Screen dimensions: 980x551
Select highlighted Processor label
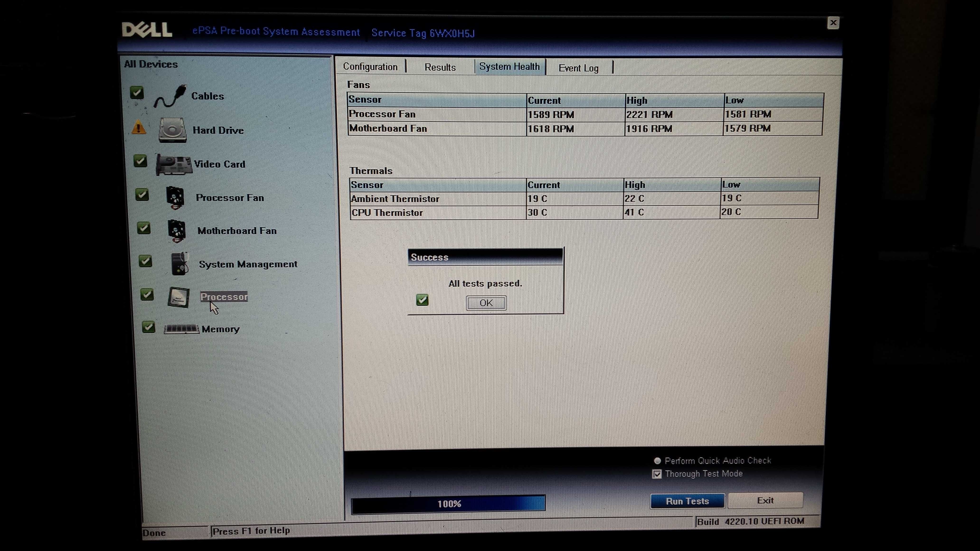coord(224,297)
